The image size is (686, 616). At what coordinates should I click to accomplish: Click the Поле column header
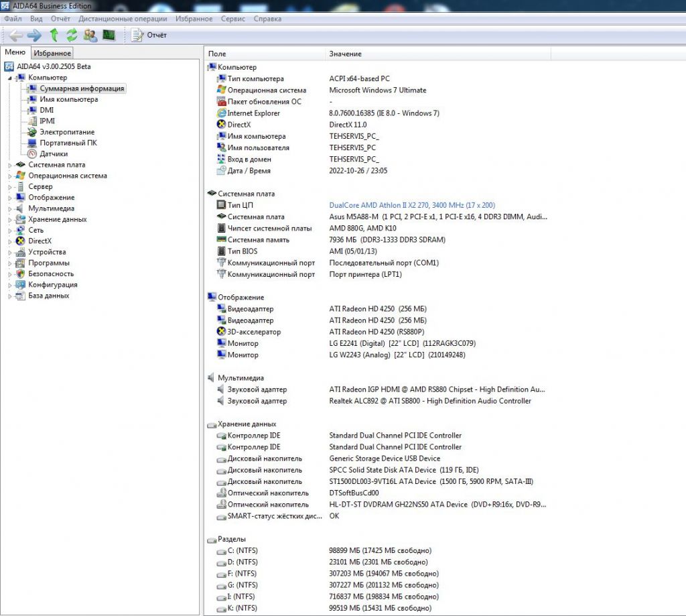point(265,54)
